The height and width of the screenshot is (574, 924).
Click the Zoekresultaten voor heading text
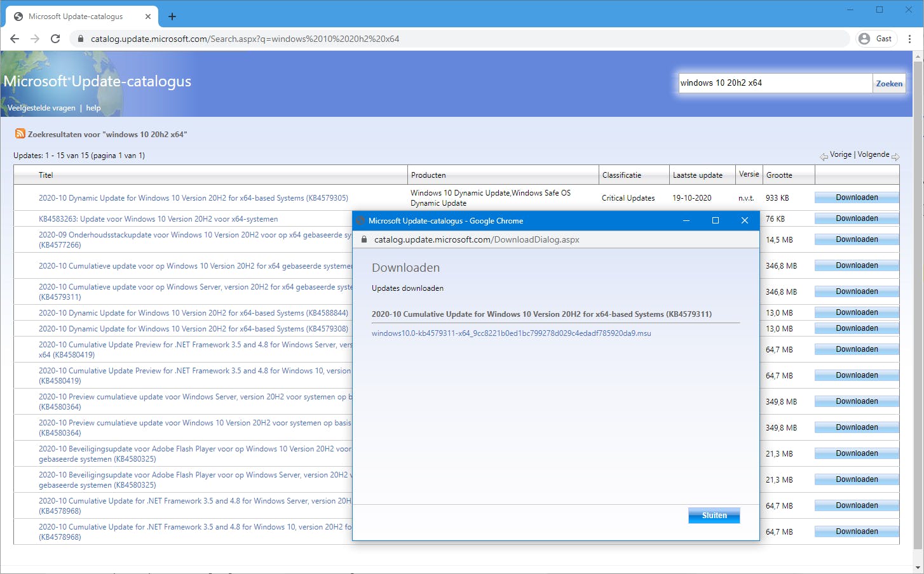[107, 135]
